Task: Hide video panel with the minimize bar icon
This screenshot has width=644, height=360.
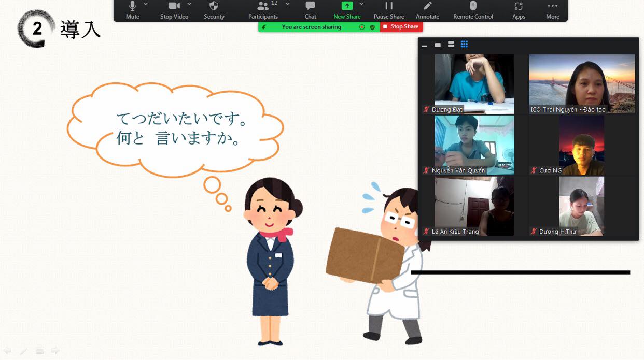Action: pyautogui.click(x=424, y=45)
